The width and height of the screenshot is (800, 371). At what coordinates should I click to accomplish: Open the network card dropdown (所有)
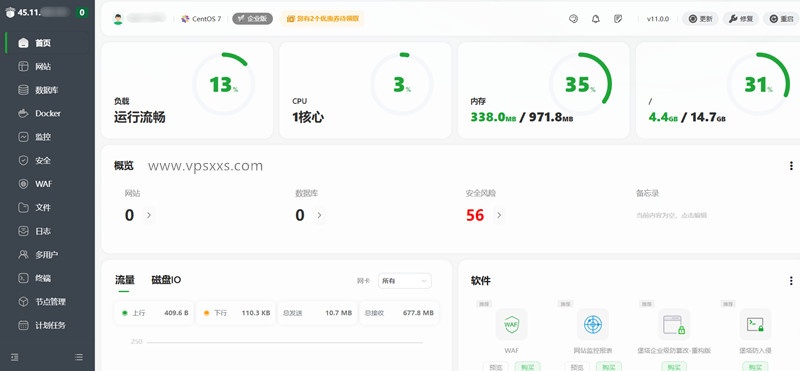(x=405, y=281)
